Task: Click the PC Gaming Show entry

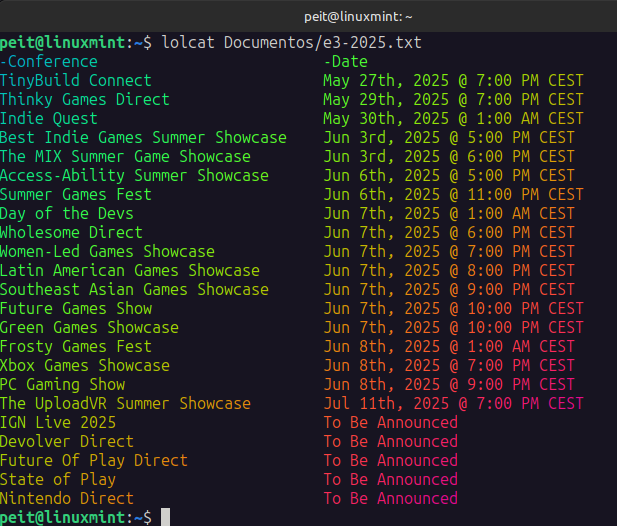Action: coord(63,385)
